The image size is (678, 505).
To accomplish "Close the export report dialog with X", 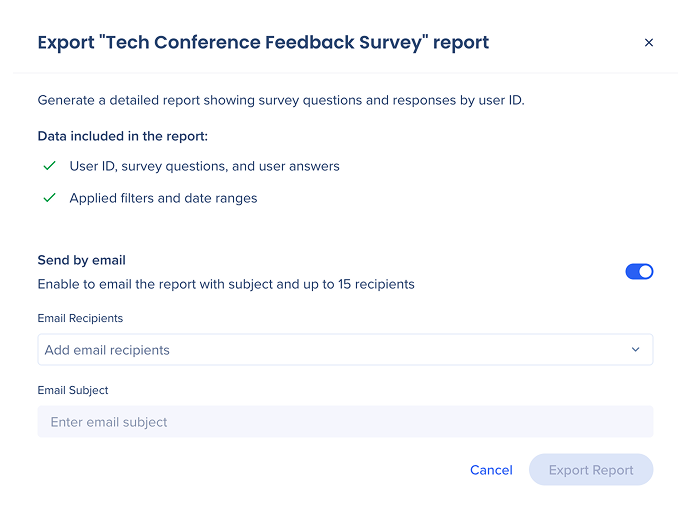I will (x=648, y=43).
